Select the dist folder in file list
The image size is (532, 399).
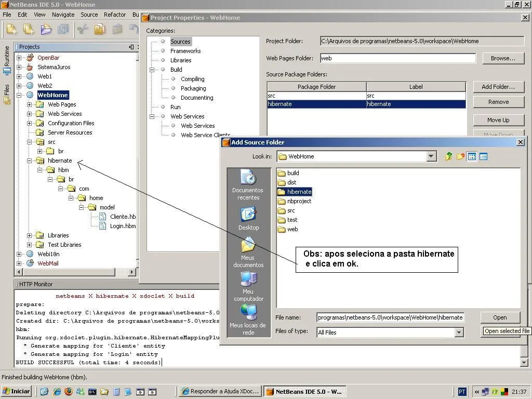[x=287, y=182]
